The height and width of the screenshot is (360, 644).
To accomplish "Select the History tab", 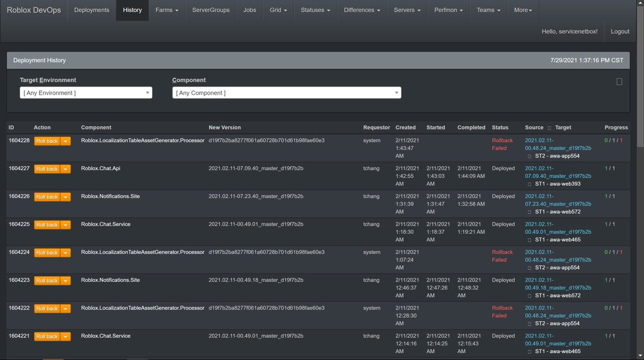I will 133,10.
